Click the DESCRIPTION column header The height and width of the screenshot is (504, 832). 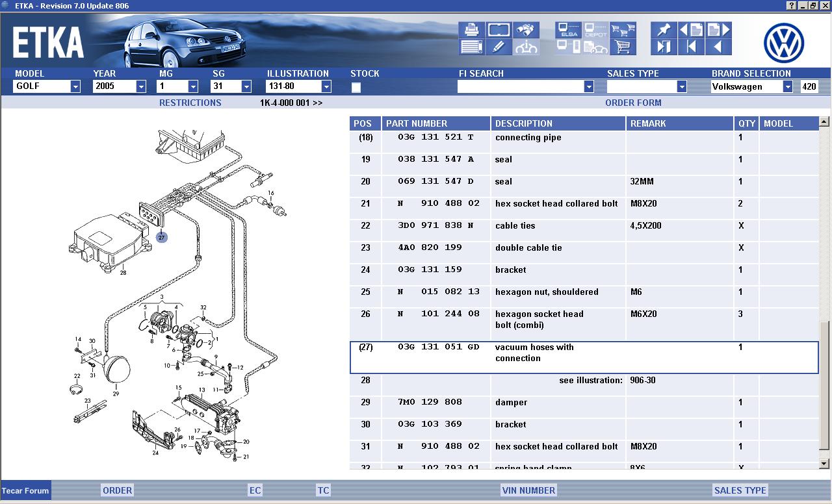pyautogui.click(x=558, y=123)
